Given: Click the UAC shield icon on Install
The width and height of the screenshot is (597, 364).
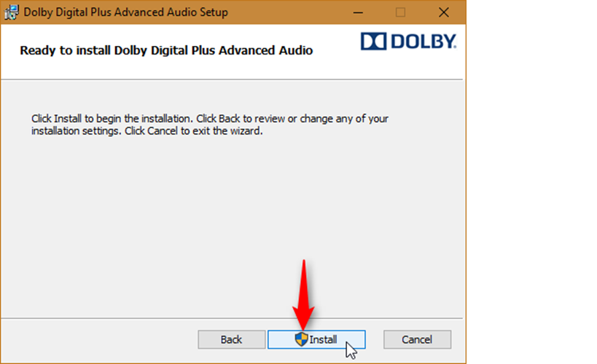Looking at the screenshot, I should [301, 339].
